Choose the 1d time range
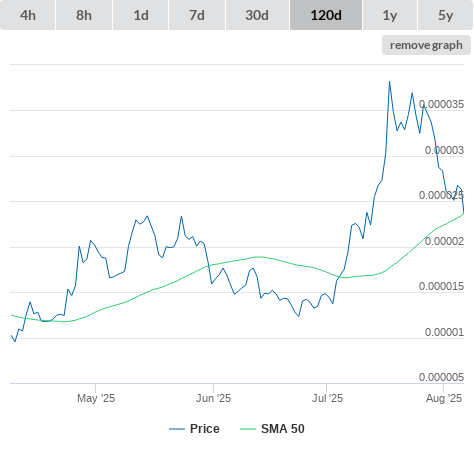Image resolution: width=474 pixels, height=455 pixels. [141, 15]
